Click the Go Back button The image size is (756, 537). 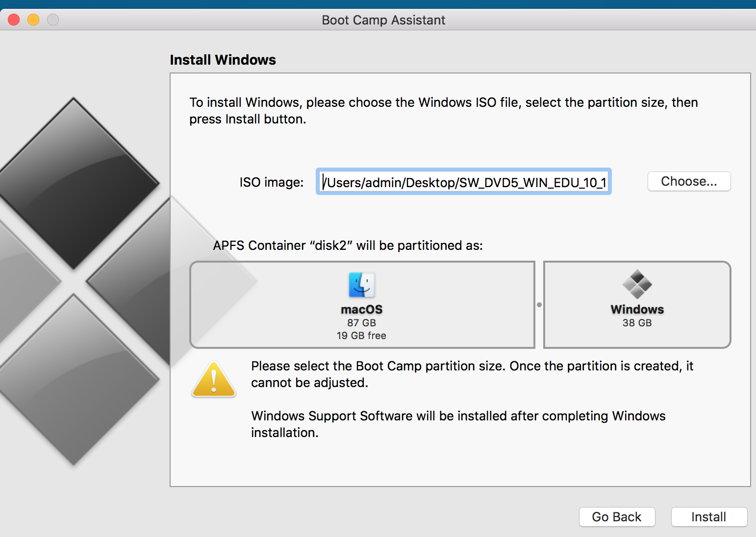point(617,517)
